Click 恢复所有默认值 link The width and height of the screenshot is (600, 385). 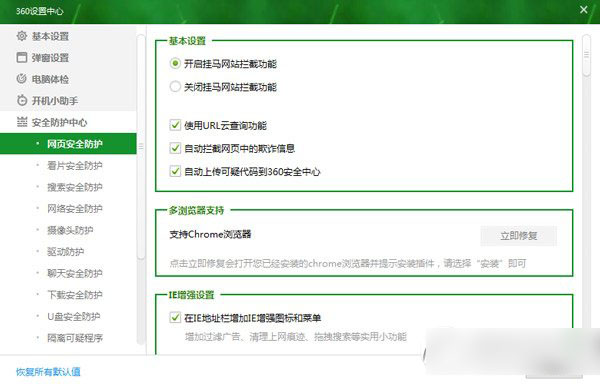pos(48,372)
